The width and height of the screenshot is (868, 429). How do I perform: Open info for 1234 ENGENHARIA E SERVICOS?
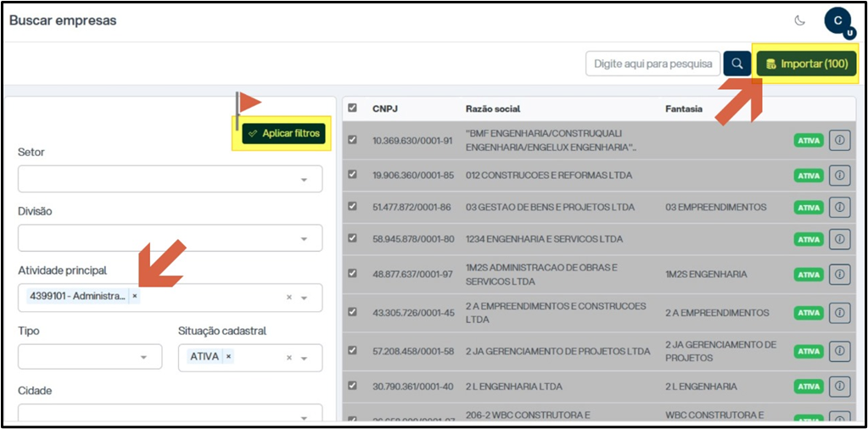(839, 239)
